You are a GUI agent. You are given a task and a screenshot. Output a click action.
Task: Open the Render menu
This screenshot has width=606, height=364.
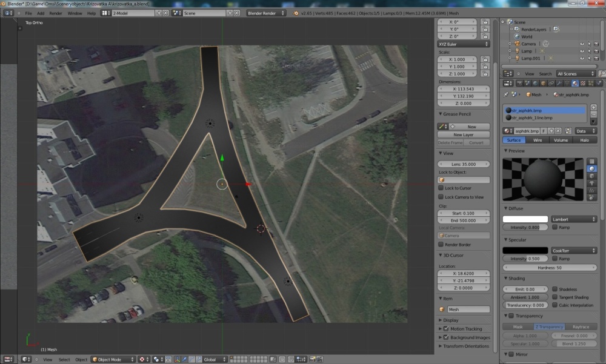[56, 13]
